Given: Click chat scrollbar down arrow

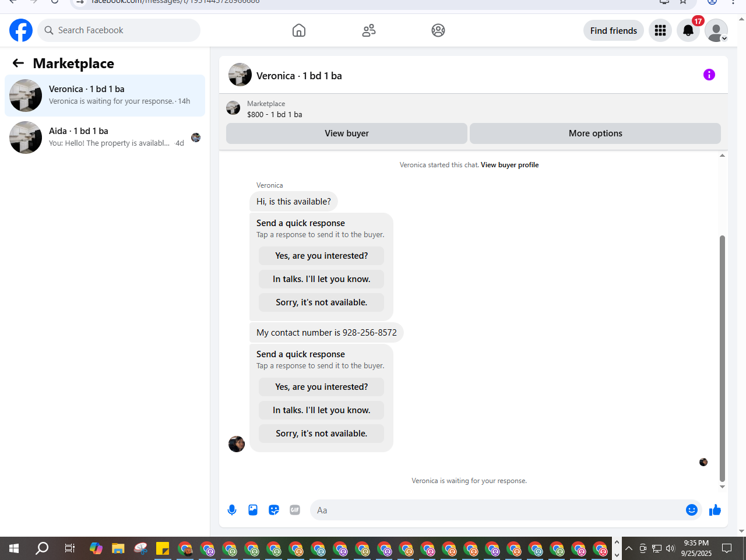Looking at the screenshot, I should [x=722, y=487].
